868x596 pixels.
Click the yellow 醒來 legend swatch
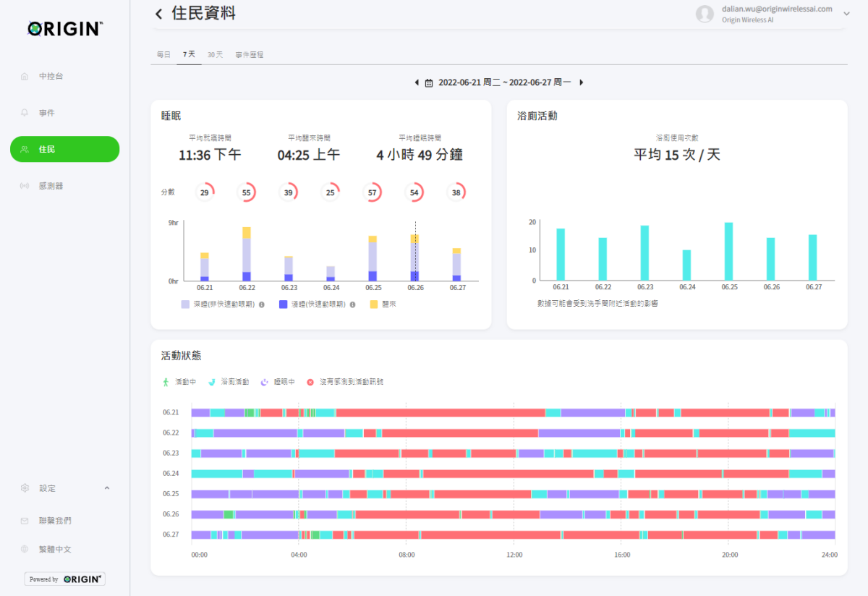pos(375,305)
